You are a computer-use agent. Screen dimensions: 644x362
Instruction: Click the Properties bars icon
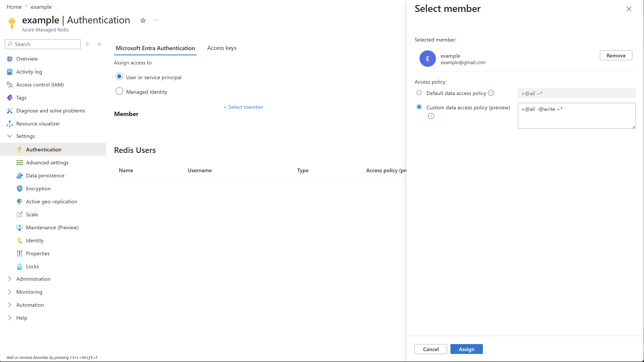(19, 253)
